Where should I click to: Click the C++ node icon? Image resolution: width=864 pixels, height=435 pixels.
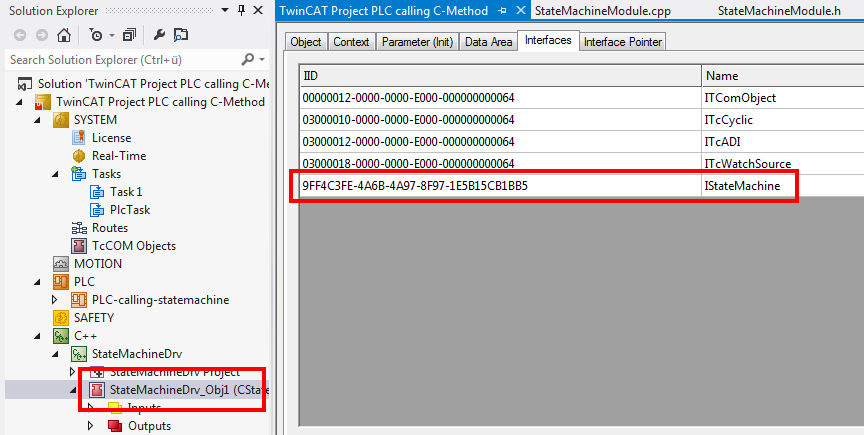pyautogui.click(x=61, y=336)
